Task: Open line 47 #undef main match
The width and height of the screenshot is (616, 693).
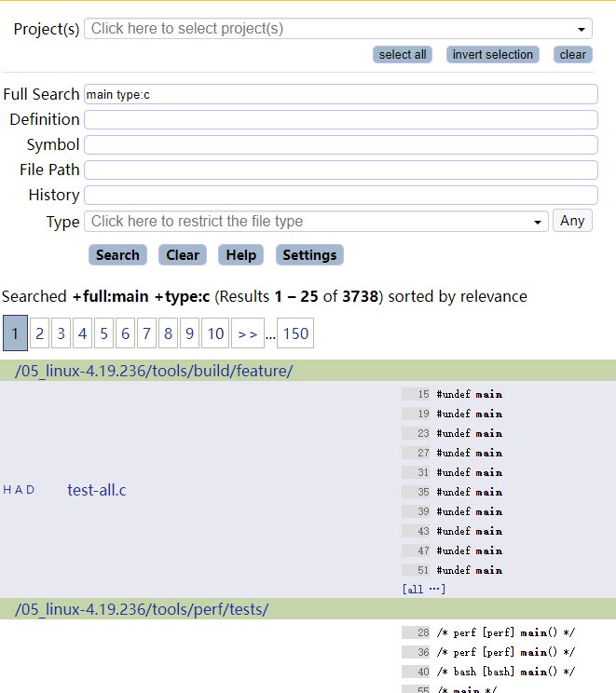Action: (452, 550)
